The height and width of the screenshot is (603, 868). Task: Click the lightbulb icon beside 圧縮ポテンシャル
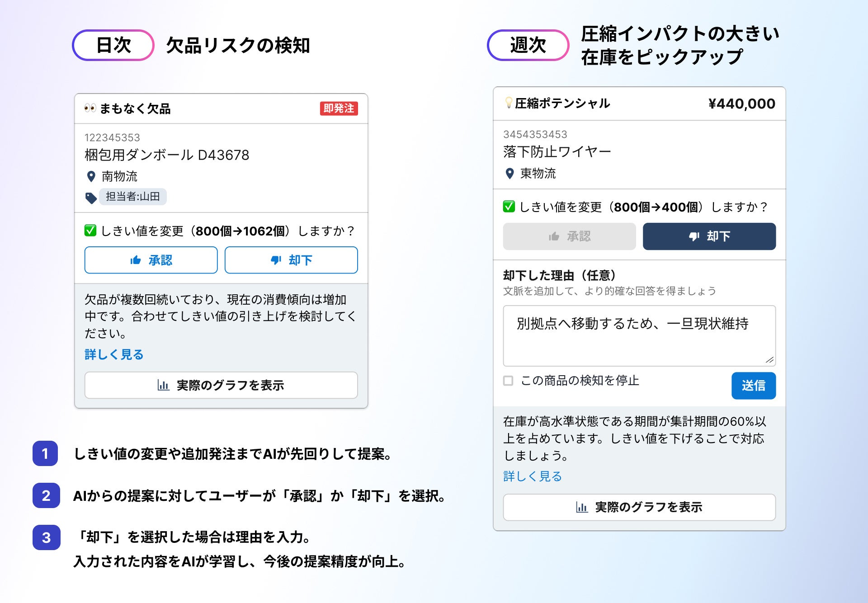point(509,103)
